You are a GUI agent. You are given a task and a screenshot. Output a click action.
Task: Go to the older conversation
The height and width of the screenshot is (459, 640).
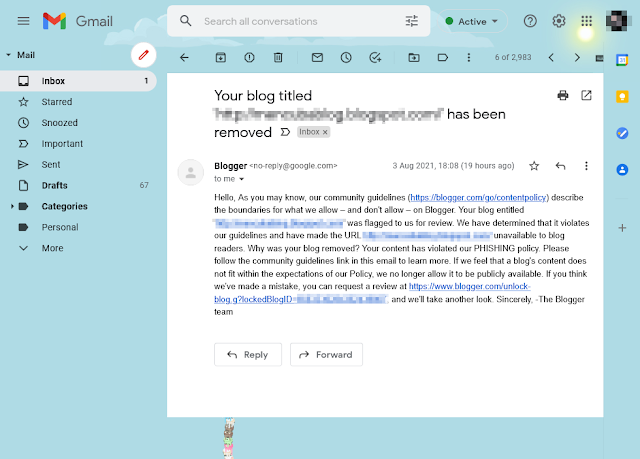tap(577, 58)
